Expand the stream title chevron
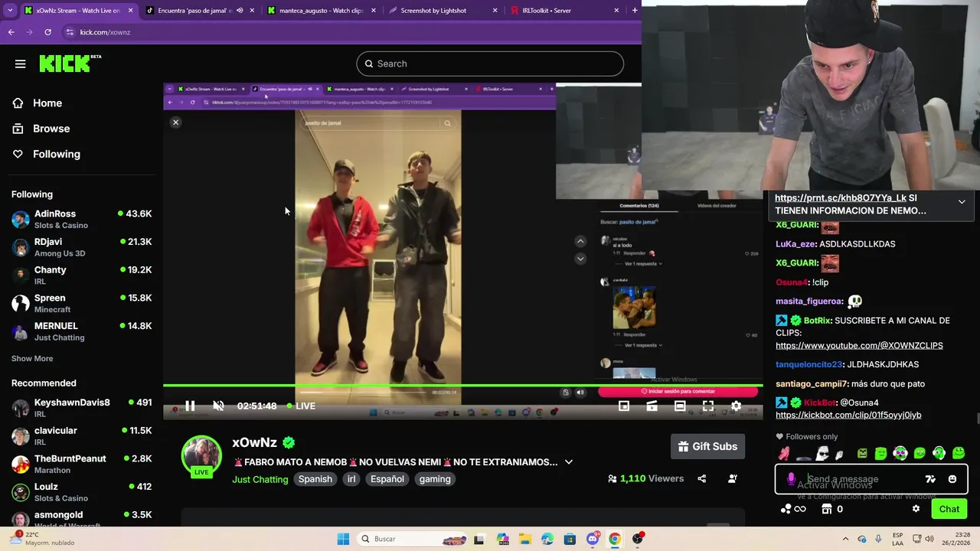 coord(568,462)
